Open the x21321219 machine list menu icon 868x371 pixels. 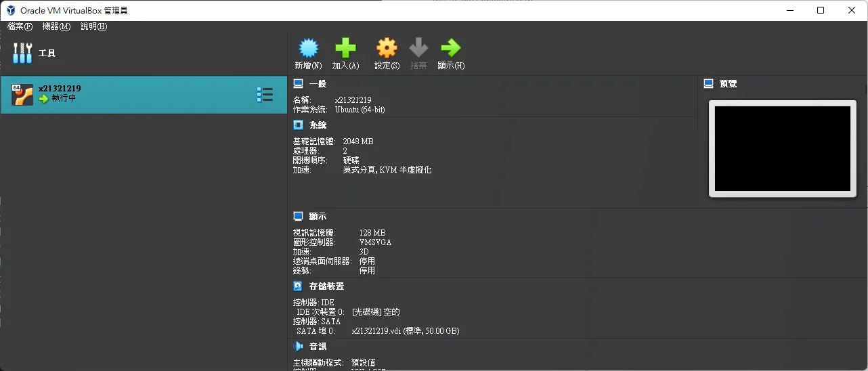(265, 95)
